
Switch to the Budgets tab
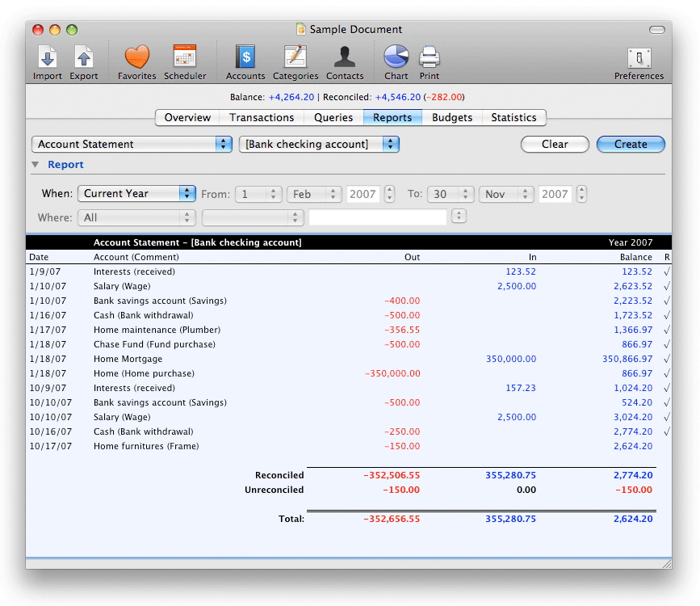point(452,118)
